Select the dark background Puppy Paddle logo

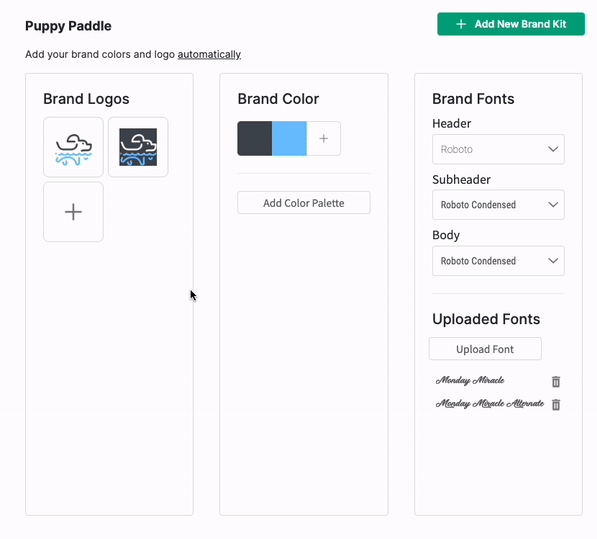(x=138, y=147)
